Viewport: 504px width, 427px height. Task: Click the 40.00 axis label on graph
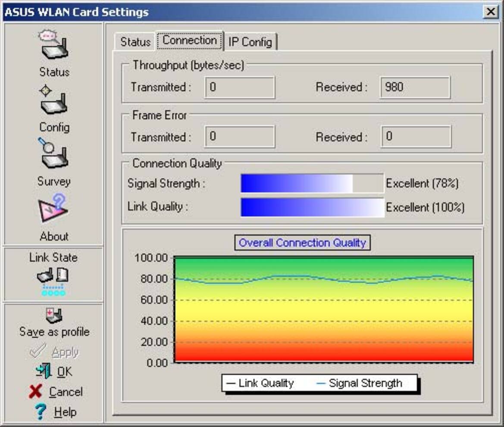[154, 321]
